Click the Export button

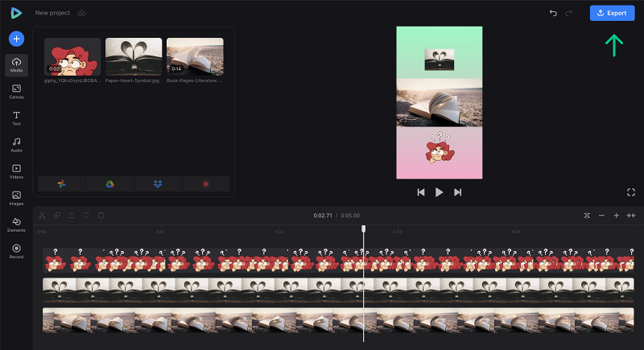[x=612, y=13]
